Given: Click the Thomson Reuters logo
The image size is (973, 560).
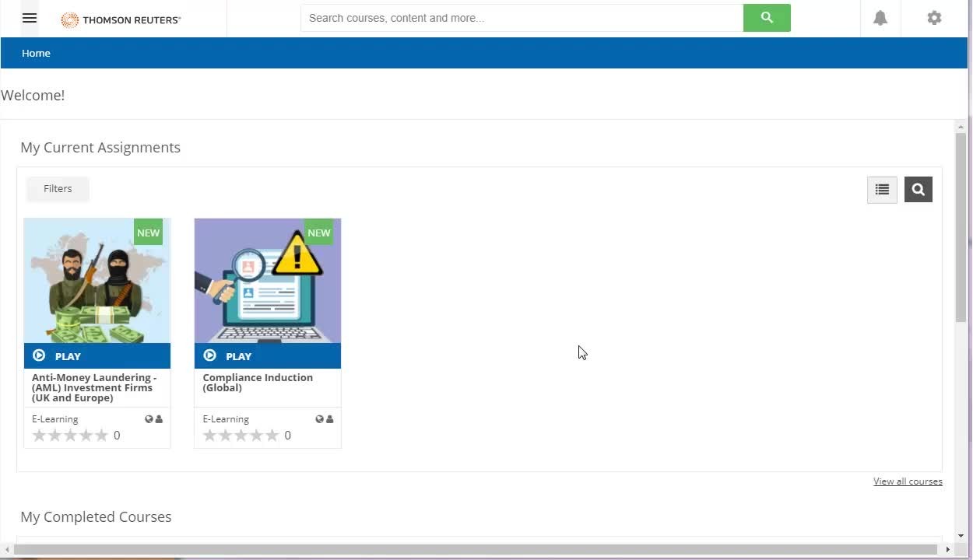Looking at the screenshot, I should pyautogui.click(x=121, y=20).
